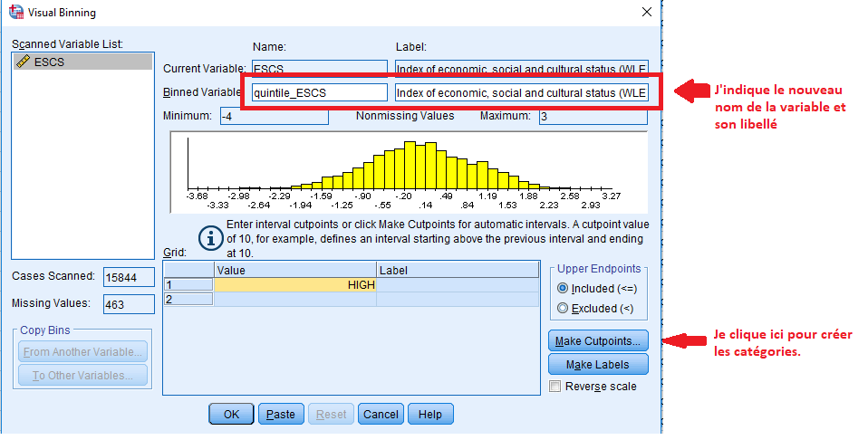Open Help for Visual Binning
The image size is (868, 440).
[430, 414]
